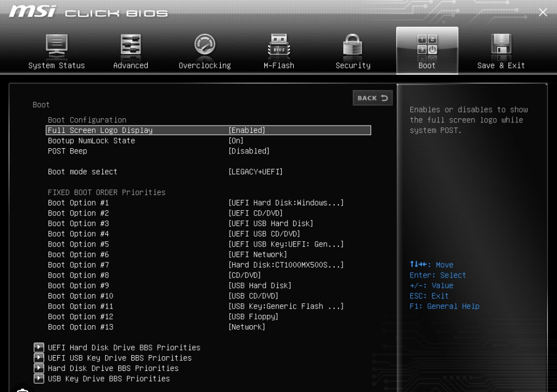Image resolution: width=557 pixels, height=392 pixels.
Task: Click the ESC: Exit hint
Action: point(429,296)
